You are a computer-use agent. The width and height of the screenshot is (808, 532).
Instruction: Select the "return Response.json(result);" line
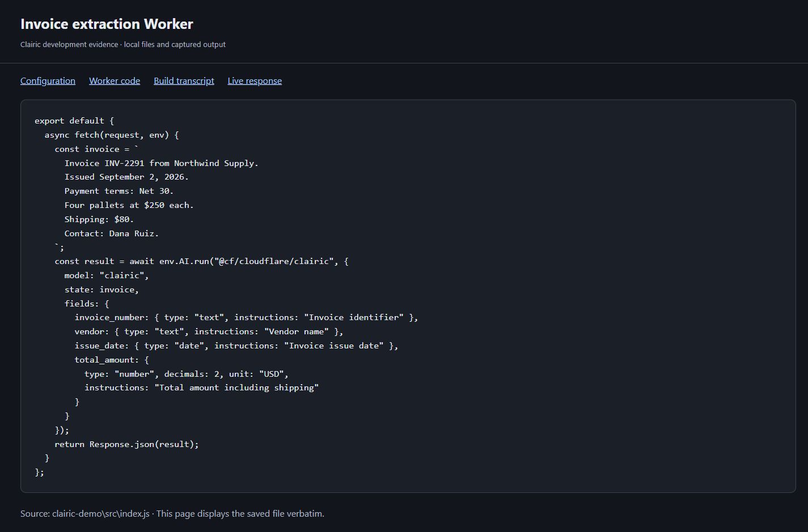(127, 444)
